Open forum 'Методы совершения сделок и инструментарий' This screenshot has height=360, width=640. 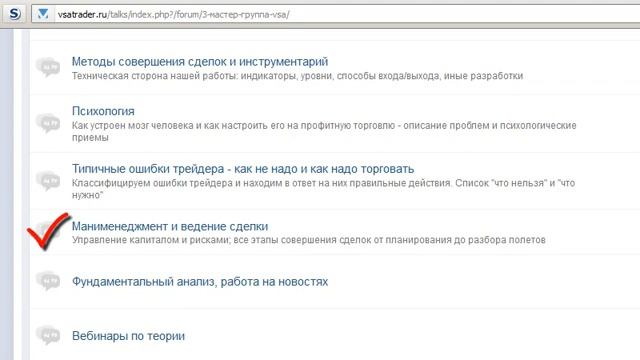[200, 62]
